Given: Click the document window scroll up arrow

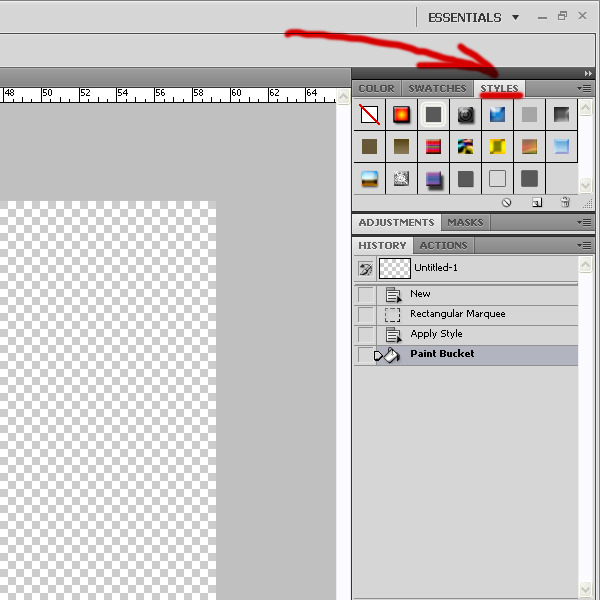Looking at the screenshot, I should (343, 96).
